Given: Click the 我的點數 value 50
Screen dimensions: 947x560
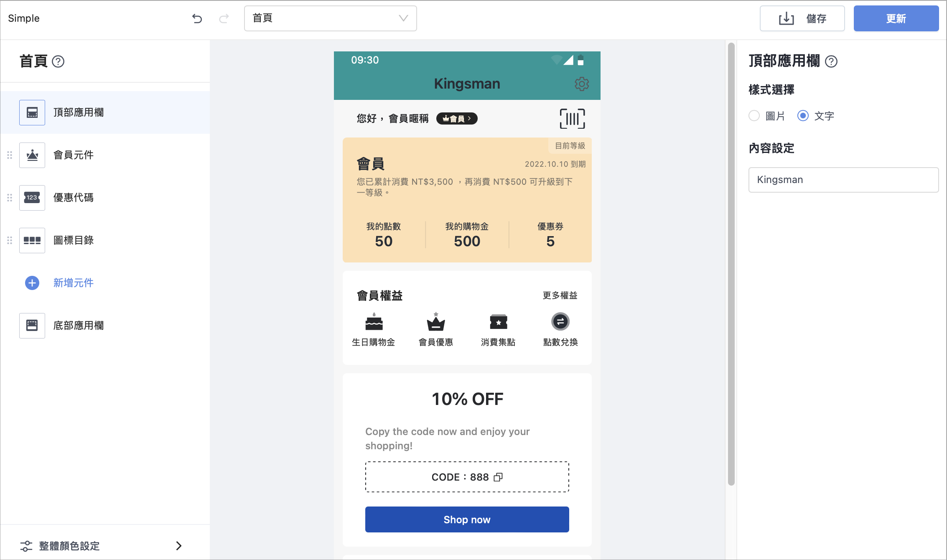Looking at the screenshot, I should [384, 241].
